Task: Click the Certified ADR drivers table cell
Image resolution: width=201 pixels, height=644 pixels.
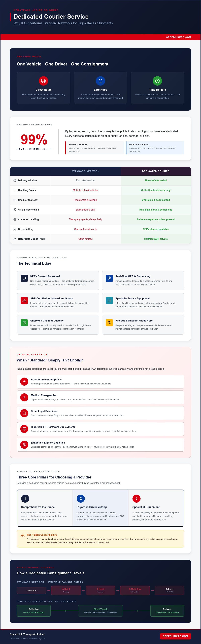Action: [x=156, y=239]
